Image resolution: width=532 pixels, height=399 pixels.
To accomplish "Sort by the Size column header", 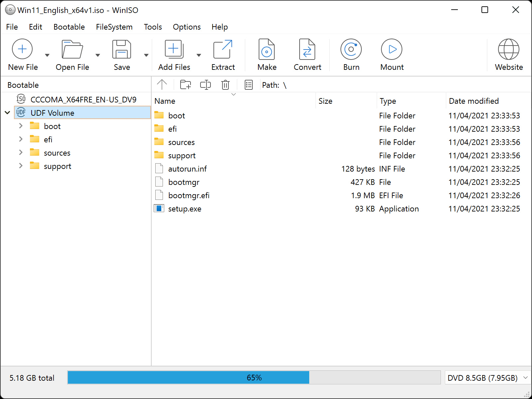I will (346, 101).
